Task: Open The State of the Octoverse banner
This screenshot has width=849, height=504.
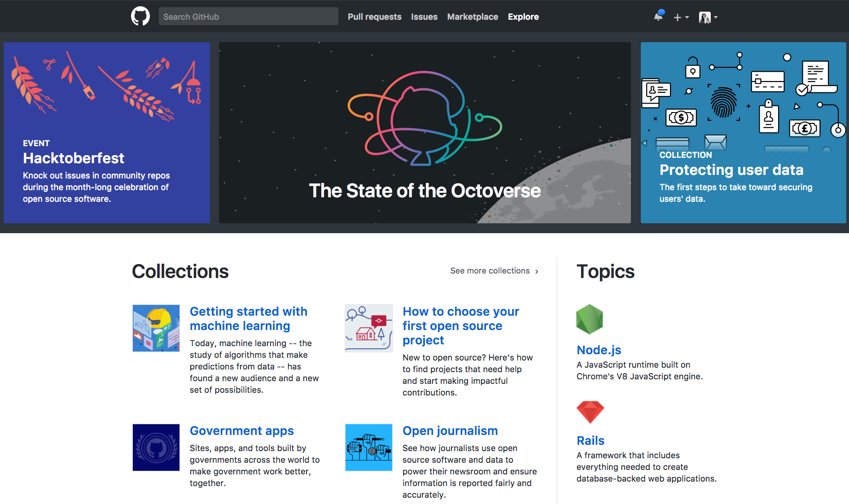Action: pyautogui.click(x=425, y=133)
